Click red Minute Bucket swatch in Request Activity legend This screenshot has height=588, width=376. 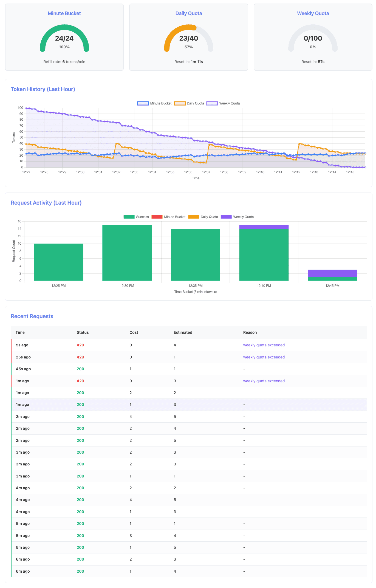point(157,217)
